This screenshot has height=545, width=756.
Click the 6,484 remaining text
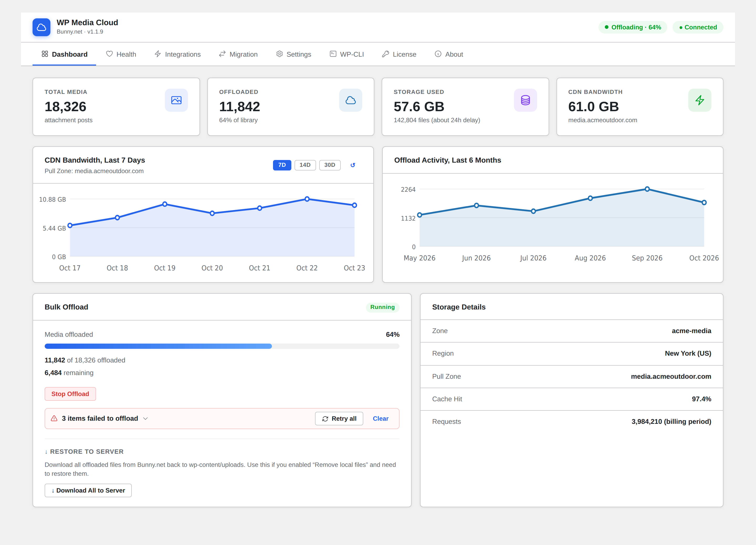click(69, 373)
